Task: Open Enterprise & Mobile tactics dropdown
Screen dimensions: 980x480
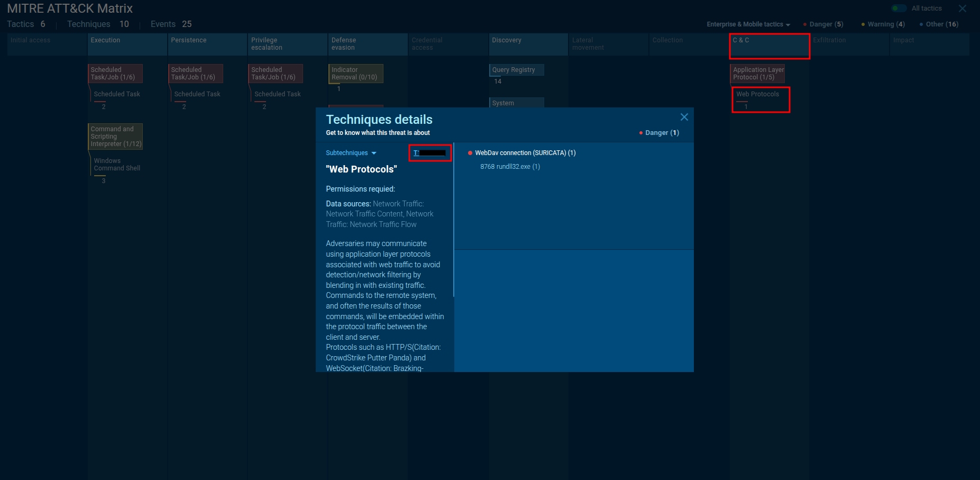Action: click(748, 24)
